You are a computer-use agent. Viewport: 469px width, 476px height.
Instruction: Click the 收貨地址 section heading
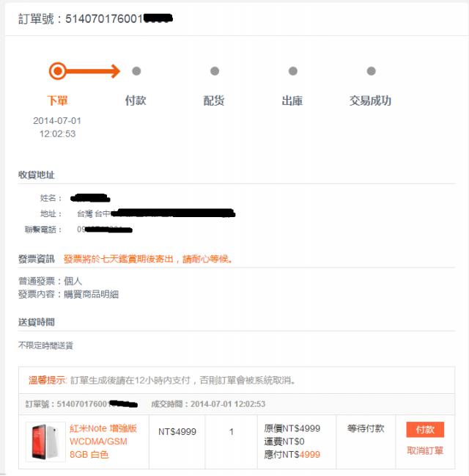point(37,175)
